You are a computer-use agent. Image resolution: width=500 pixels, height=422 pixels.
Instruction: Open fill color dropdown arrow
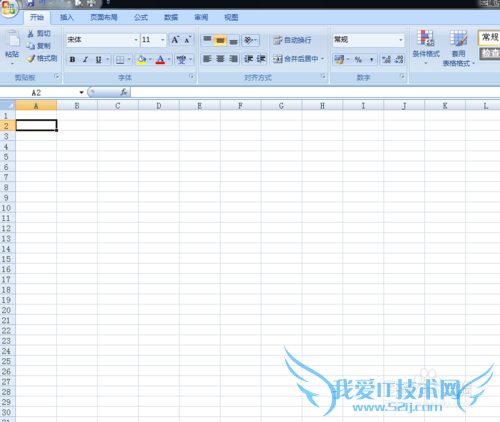pos(150,60)
